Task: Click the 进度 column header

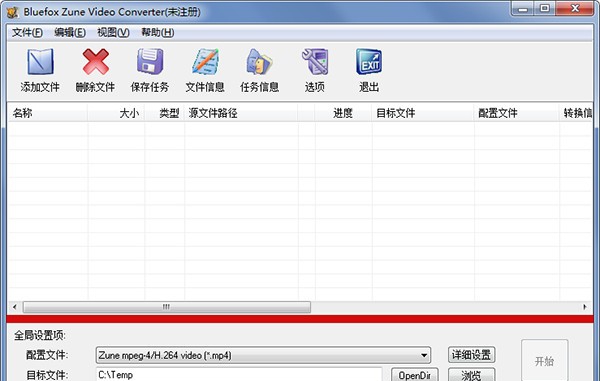Action: click(343, 113)
